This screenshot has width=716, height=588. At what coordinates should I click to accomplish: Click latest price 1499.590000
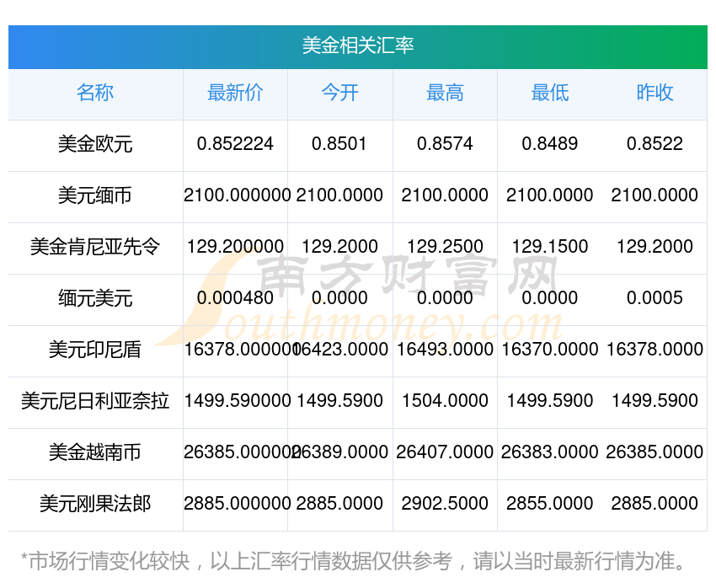tap(237, 401)
